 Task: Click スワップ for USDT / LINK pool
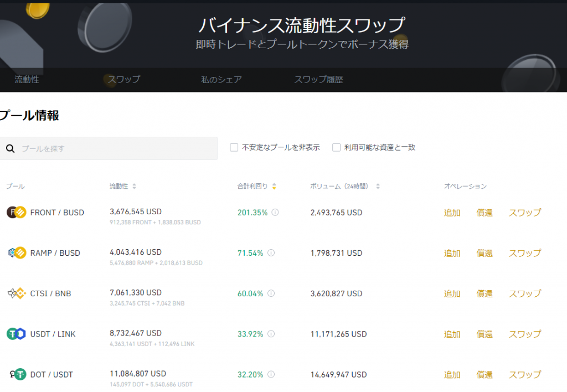tap(525, 334)
